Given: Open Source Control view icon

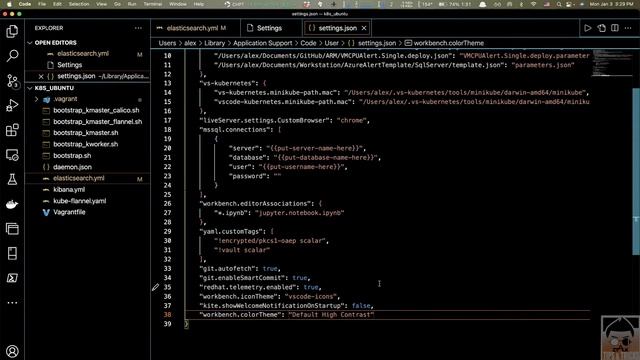Looking at the screenshot, I should (x=12, y=81).
